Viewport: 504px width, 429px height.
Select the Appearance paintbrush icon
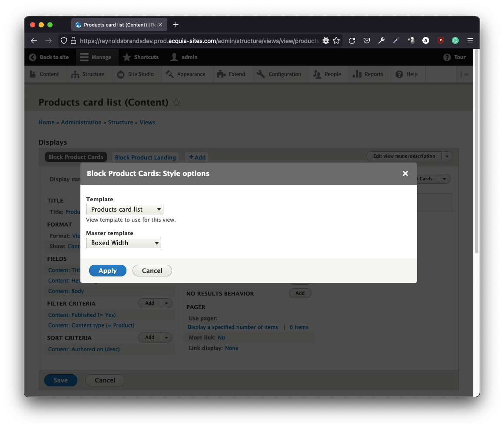(x=170, y=74)
